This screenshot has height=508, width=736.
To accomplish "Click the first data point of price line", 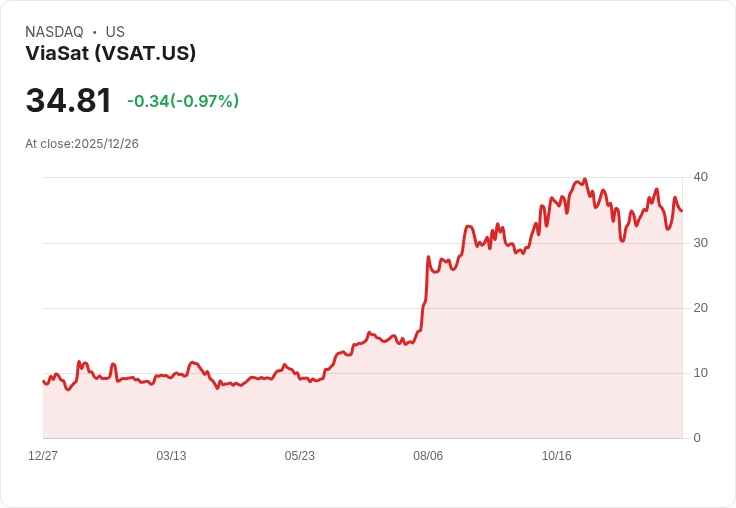I will (x=43, y=381).
